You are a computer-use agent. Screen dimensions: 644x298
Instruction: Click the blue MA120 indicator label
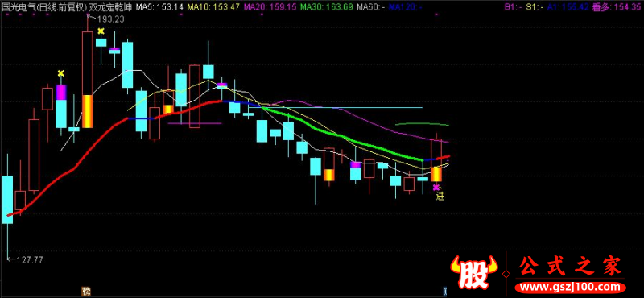click(406, 7)
